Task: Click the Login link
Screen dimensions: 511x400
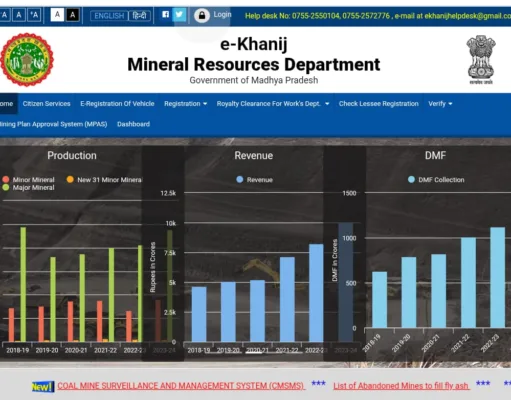Action: (222, 15)
